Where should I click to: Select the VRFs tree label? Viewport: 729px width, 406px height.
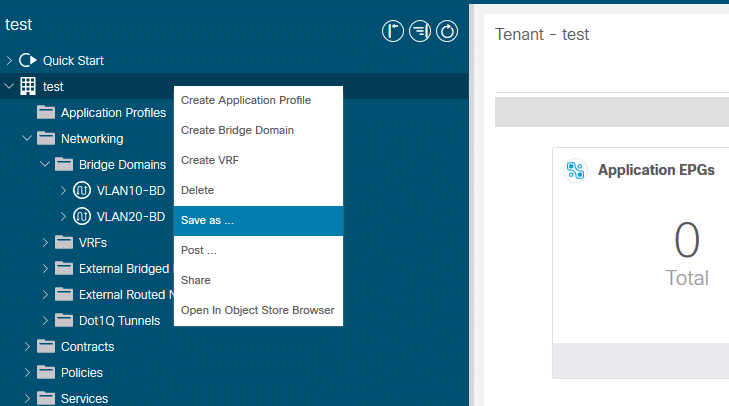tap(93, 243)
